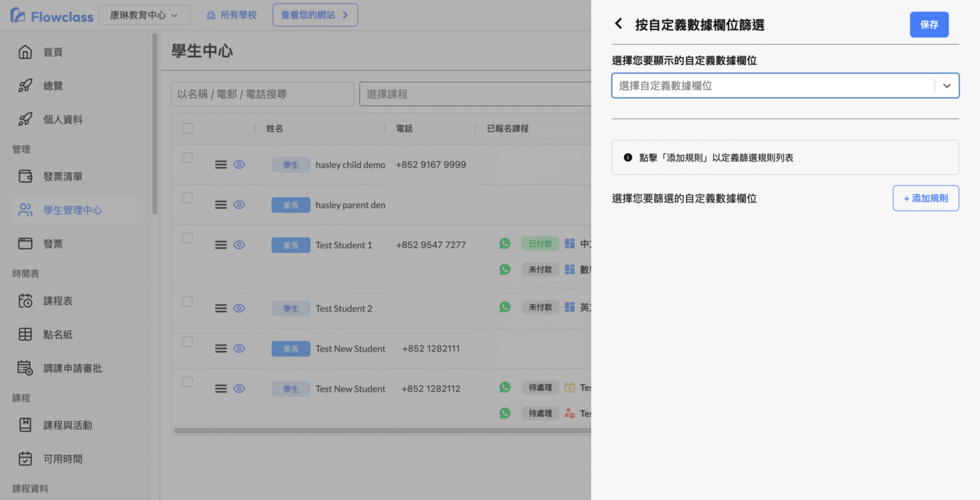Viewport: 980px width, 500px height.
Task: Click the horizontal scrollbar under student table
Action: pyautogui.click(x=381, y=431)
